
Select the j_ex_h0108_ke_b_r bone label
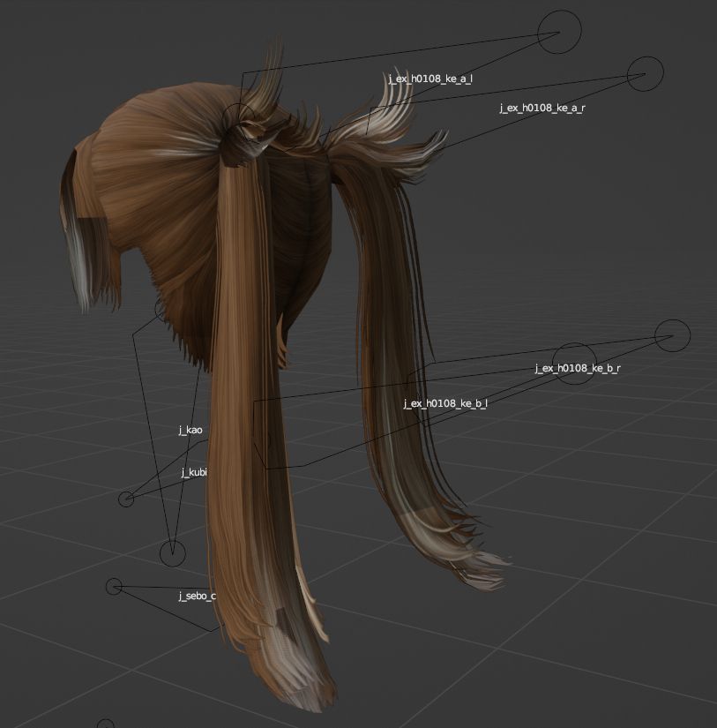[578, 368]
